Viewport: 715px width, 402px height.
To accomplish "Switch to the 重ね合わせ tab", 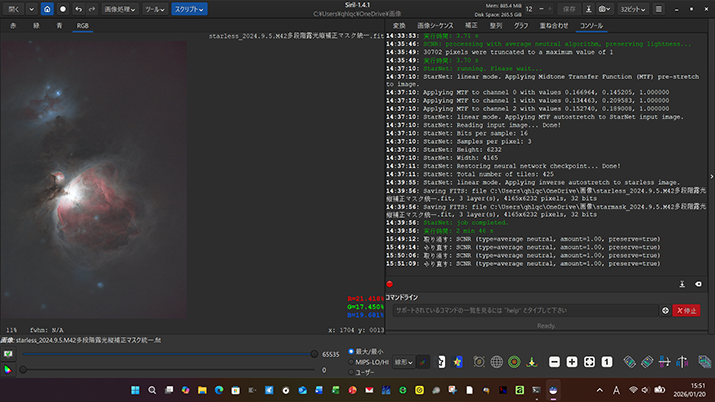I will (x=555, y=25).
